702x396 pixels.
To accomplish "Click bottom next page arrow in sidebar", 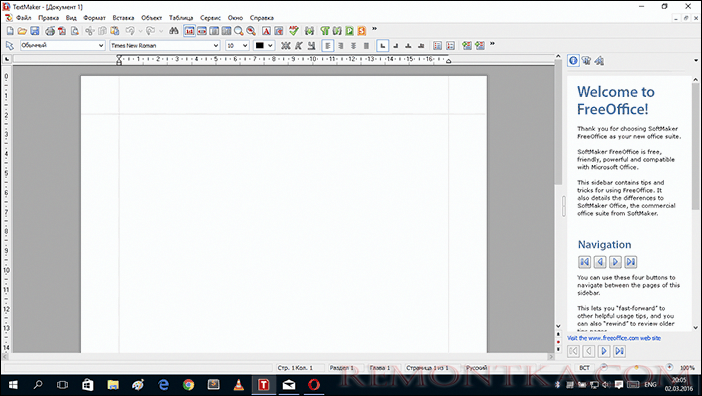I will 604,351.
